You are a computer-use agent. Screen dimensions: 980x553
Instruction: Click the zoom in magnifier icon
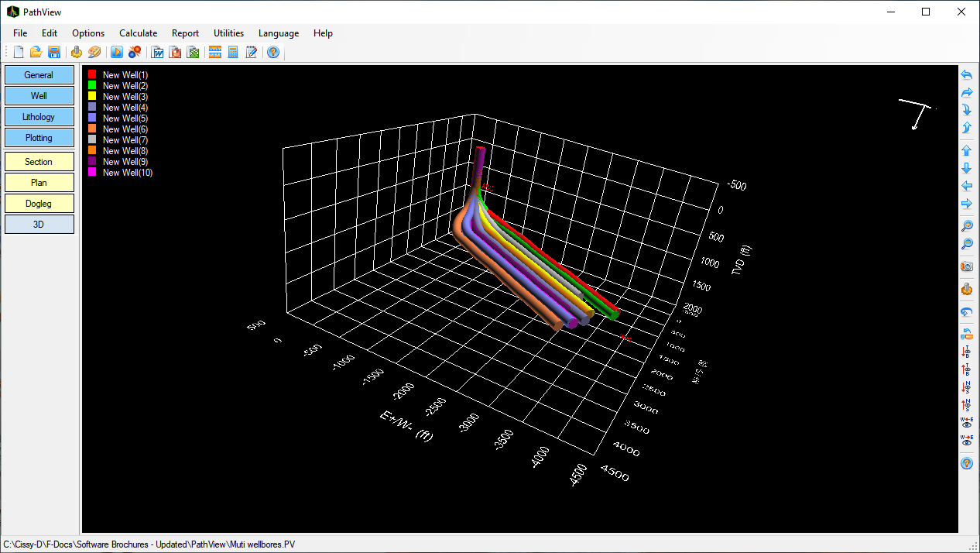click(x=966, y=226)
